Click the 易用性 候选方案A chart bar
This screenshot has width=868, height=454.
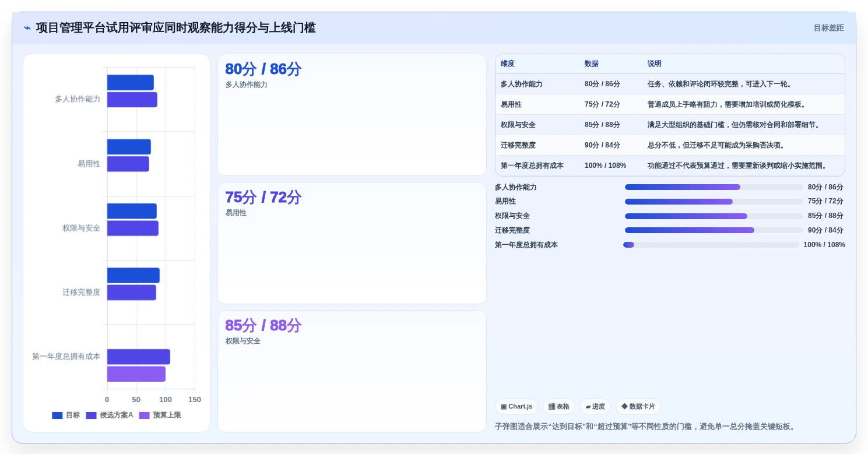128,164
